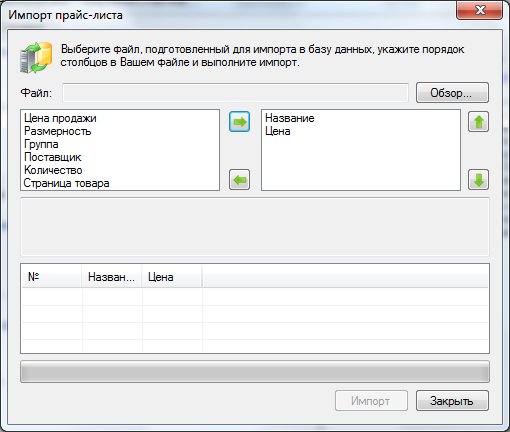The height and width of the screenshot is (432, 510).
Task: Move selected column up with green arrow
Action: [478, 122]
